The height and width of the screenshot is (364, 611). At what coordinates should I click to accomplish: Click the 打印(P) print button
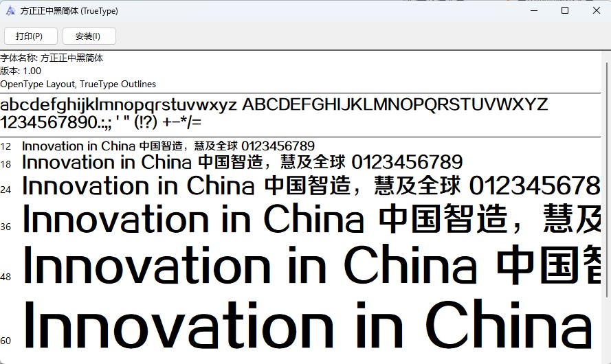[31, 36]
